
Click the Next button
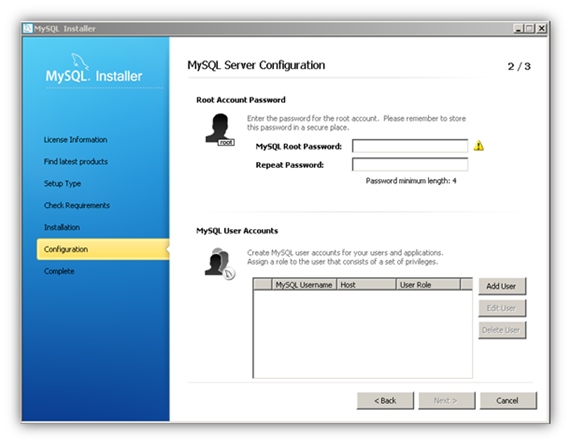446,401
